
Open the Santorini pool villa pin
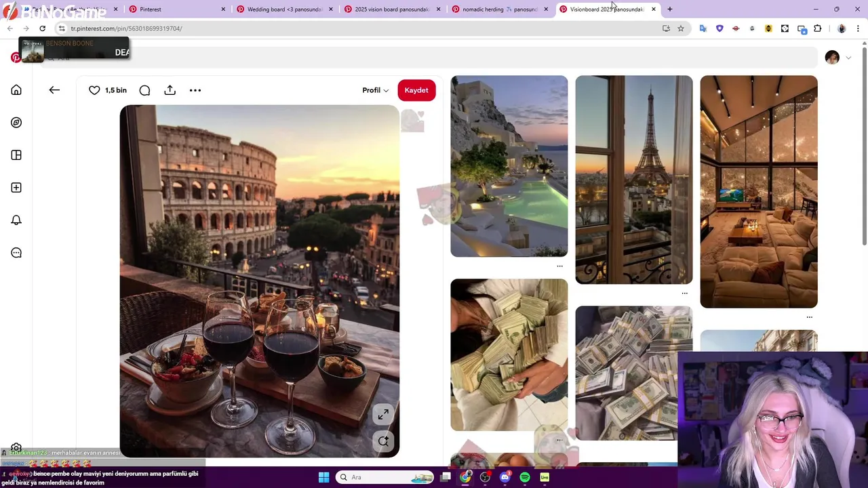[509, 167]
